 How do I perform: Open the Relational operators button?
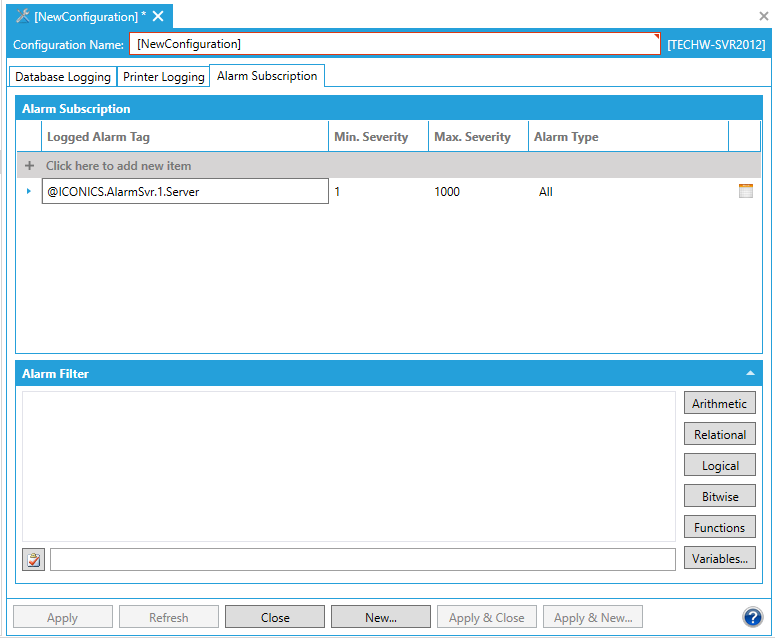[719, 434]
